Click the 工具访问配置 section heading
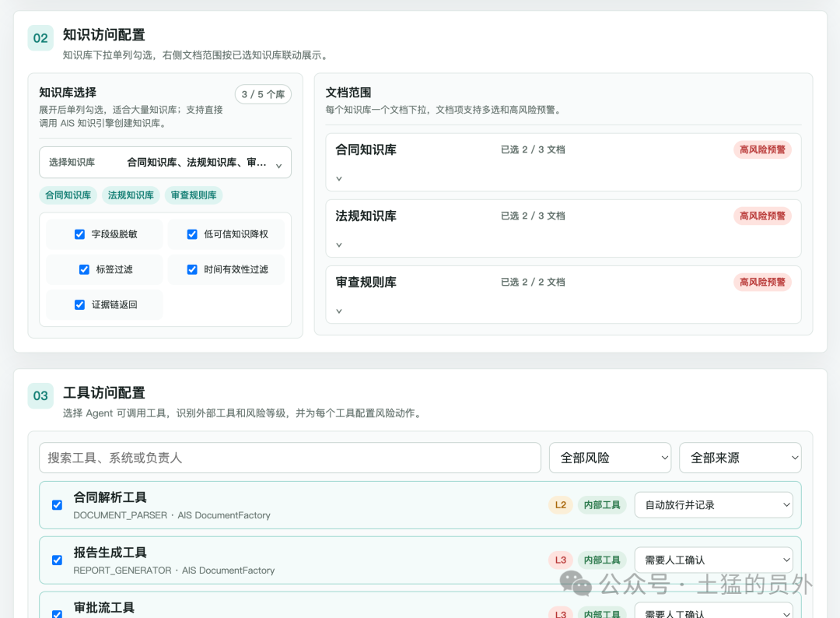The width and height of the screenshot is (840, 618). (x=104, y=393)
